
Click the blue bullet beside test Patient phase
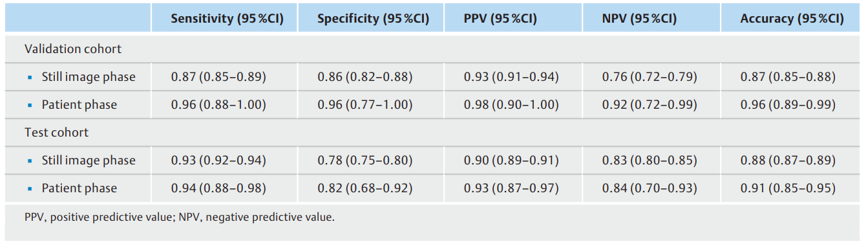pos(29,188)
